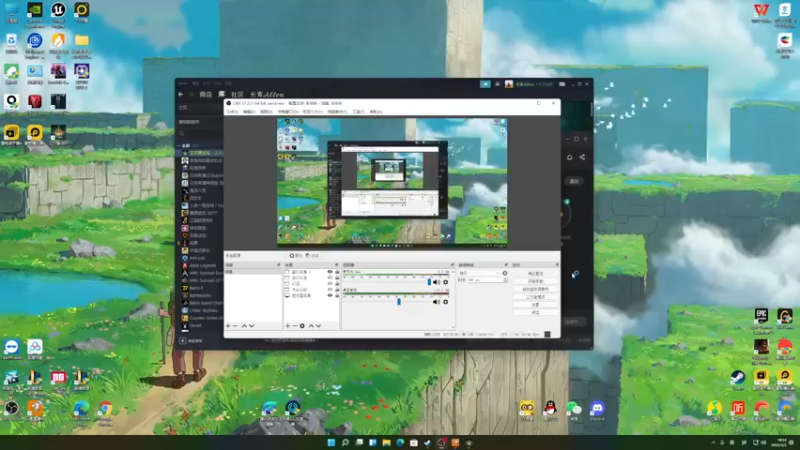Go back with the Steam back arrow
The width and height of the screenshot is (800, 450).
coord(181,94)
